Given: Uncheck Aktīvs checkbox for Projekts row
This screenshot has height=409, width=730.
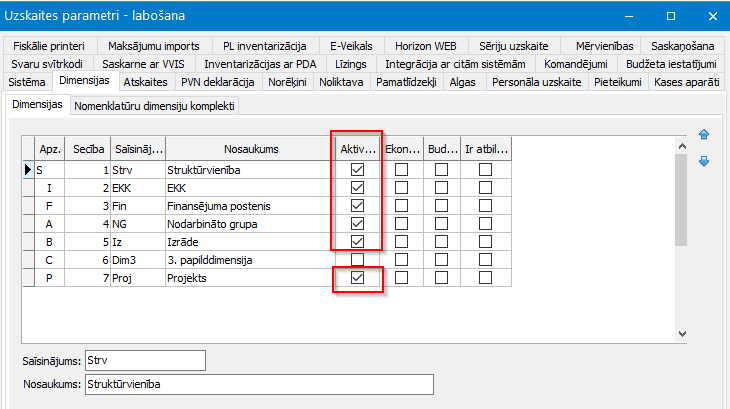Looking at the screenshot, I should pos(357,278).
